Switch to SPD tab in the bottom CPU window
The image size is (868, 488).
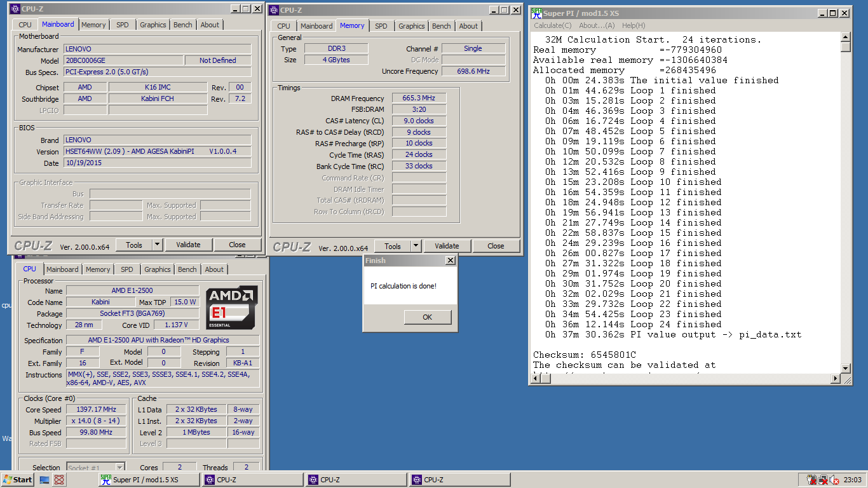tap(126, 269)
